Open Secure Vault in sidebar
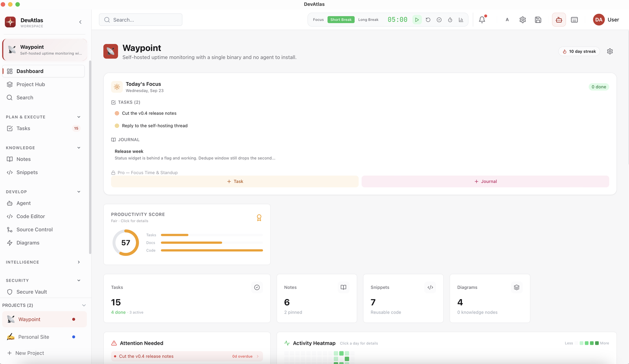 (43, 292)
